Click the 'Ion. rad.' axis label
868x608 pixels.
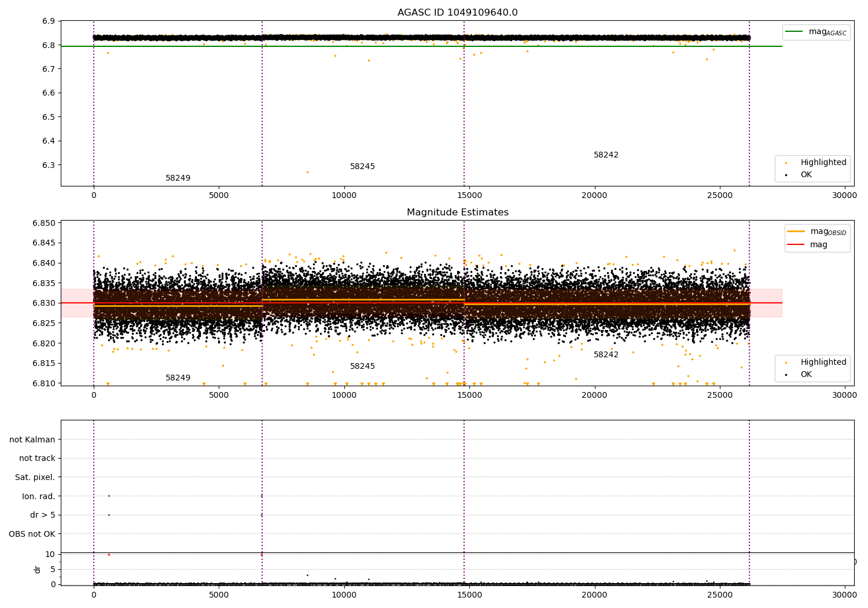pos(39,497)
